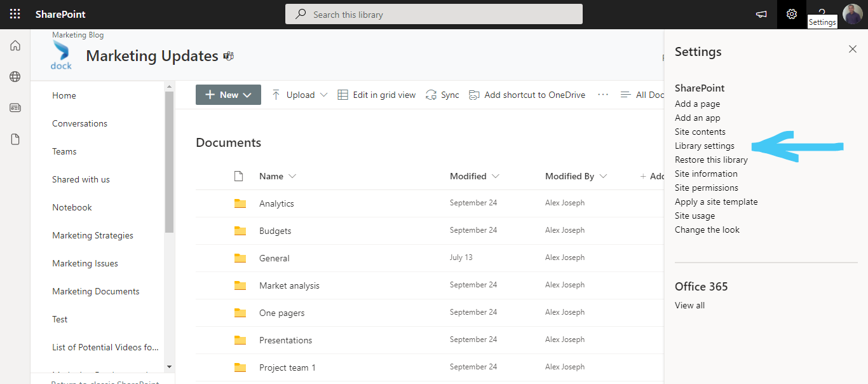This screenshot has width=868, height=384.
Task: Click the globe icon in left rail
Action: pyautogui.click(x=14, y=76)
